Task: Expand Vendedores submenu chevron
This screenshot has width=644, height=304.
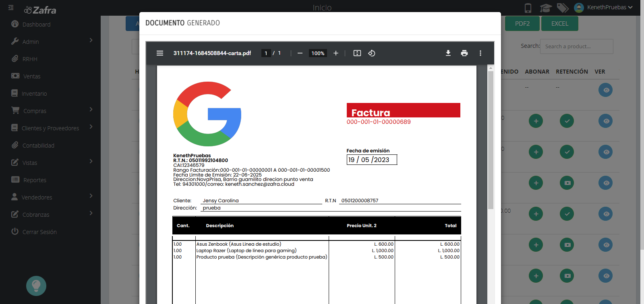Action: click(x=91, y=196)
